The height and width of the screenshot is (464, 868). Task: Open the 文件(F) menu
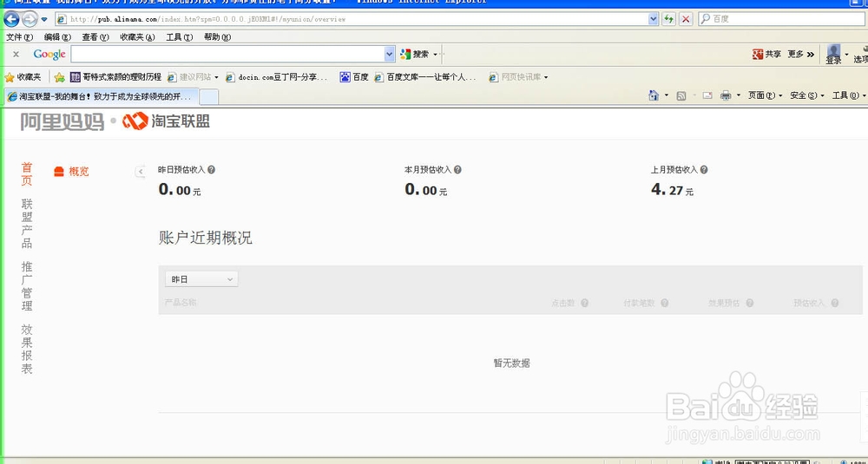(19, 37)
